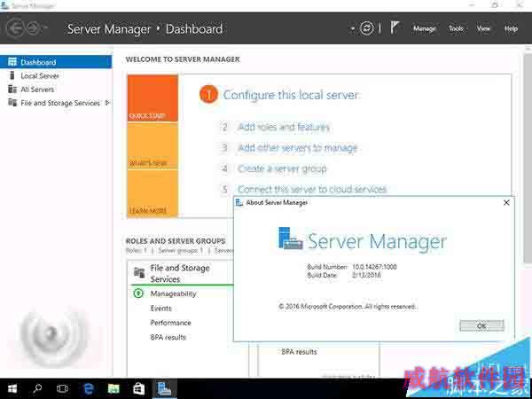532x399 pixels.
Task: Expand the File and Storage Services arrow
Action: pyautogui.click(x=107, y=103)
